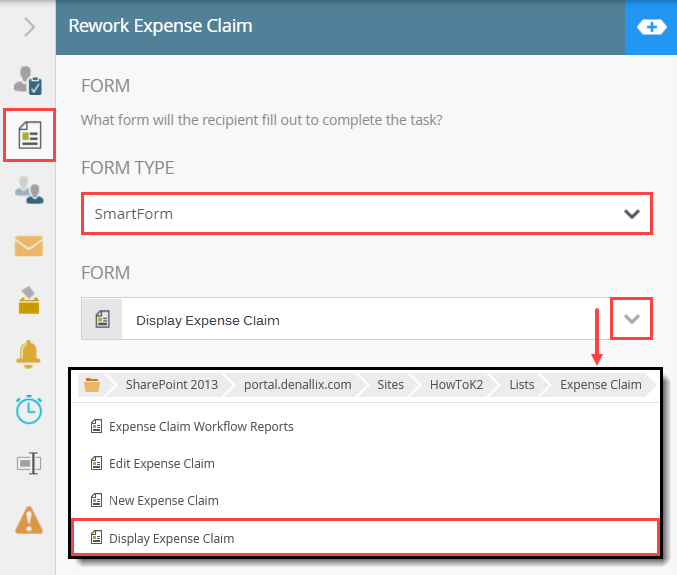Screen dimensions: 677x575
Task: Click the Expense Claim Workflow Reports form icon
Action: [96, 426]
